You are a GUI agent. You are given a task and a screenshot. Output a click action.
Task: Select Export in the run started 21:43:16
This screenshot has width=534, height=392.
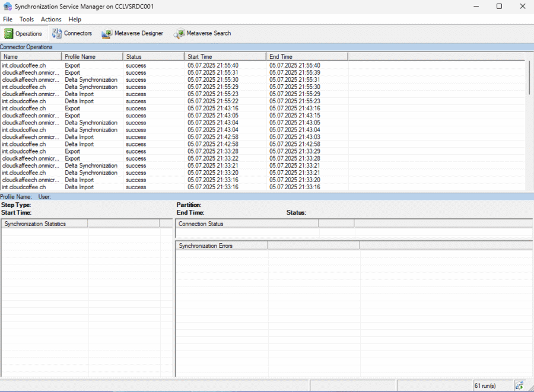click(x=72, y=108)
